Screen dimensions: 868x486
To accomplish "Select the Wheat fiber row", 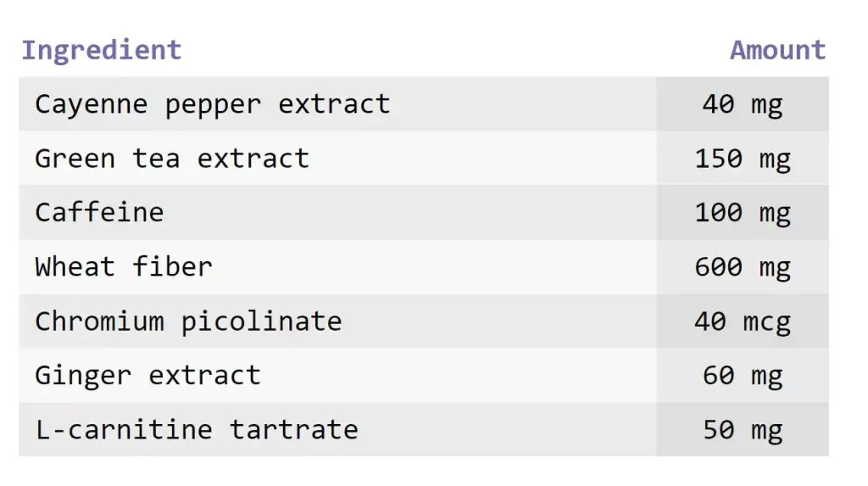I will point(424,267).
